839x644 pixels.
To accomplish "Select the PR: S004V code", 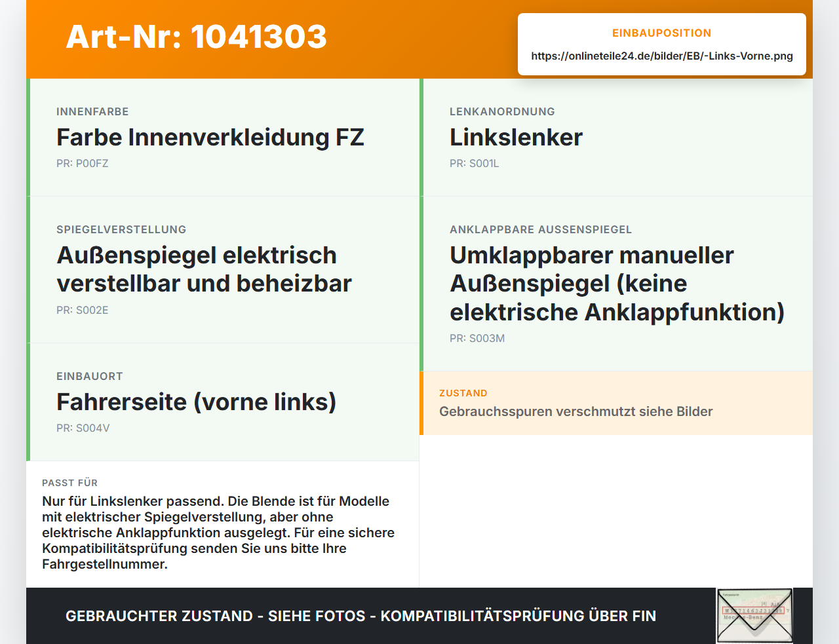I will (x=83, y=428).
